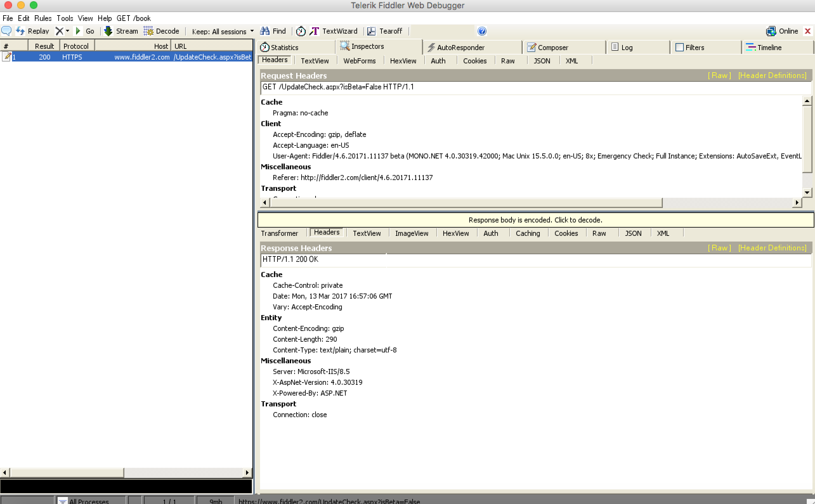
Task: Click the Response body is encoded banner
Action: point(536,220)
